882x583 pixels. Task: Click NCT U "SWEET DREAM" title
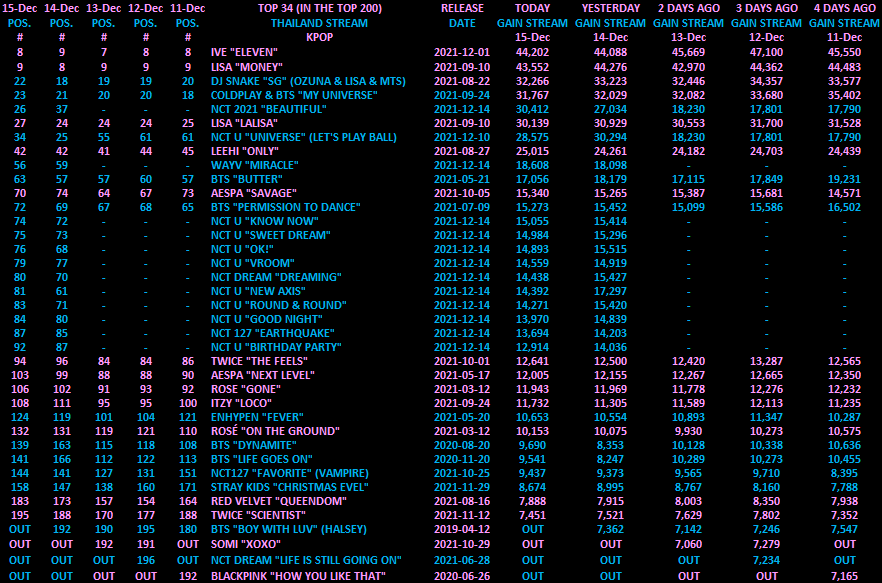pyautogui.click(x=271, y=235)
